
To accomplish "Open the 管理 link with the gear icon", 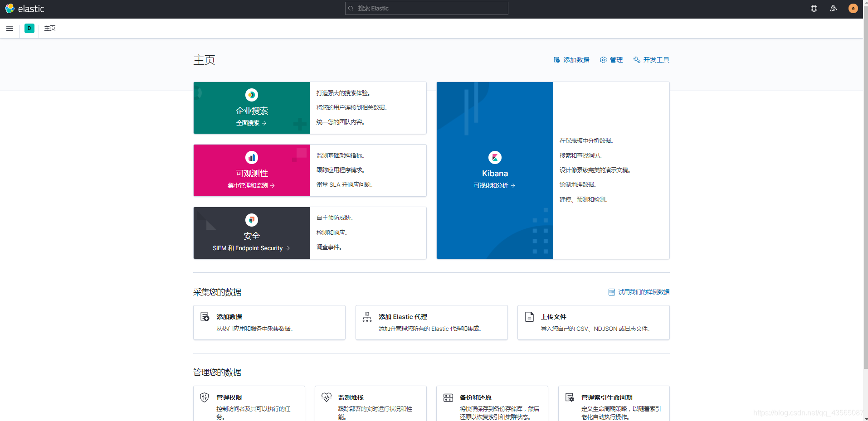I will point(611,60).
